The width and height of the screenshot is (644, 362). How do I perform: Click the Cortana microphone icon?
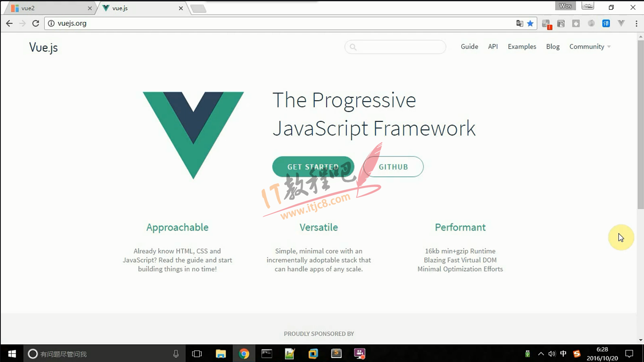coord(176,354)
